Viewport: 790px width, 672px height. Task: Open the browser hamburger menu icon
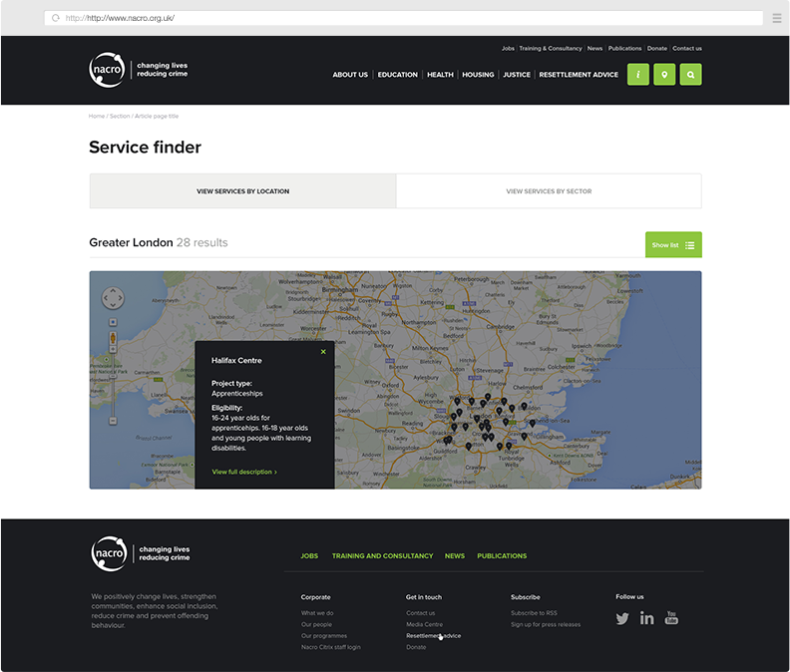776,18
